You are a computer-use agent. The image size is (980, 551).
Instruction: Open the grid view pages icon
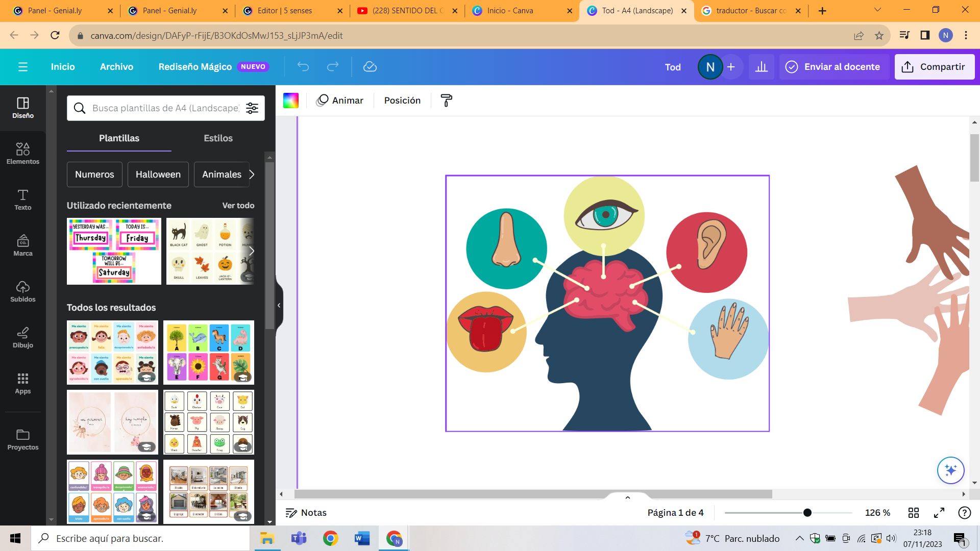913,513
